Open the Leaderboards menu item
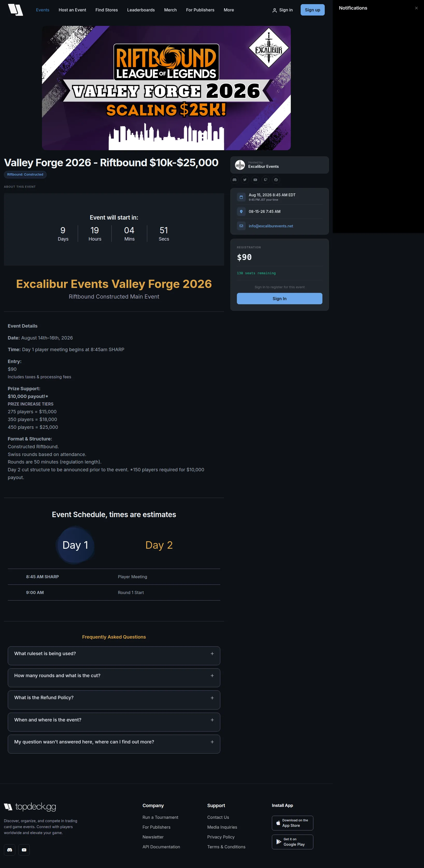This screenshot has height=868, width=424. click(141, 10)
